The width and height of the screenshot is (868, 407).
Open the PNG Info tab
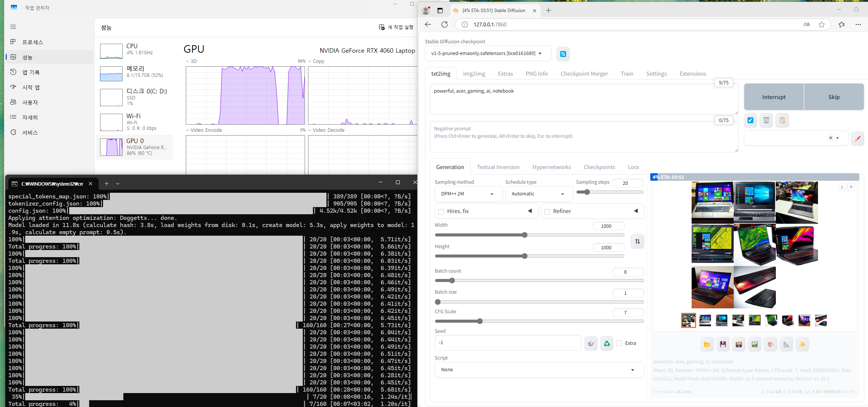tap(537, 74)
